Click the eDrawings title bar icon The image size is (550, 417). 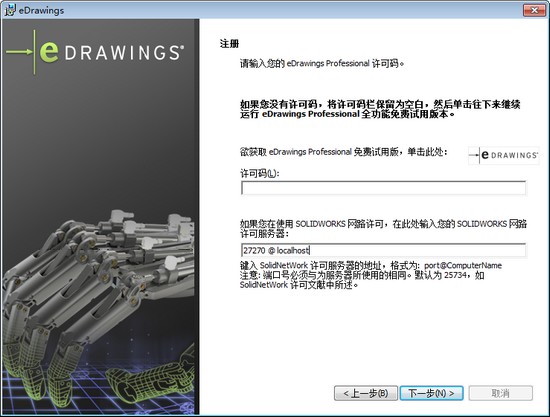(x=10, y=10)
